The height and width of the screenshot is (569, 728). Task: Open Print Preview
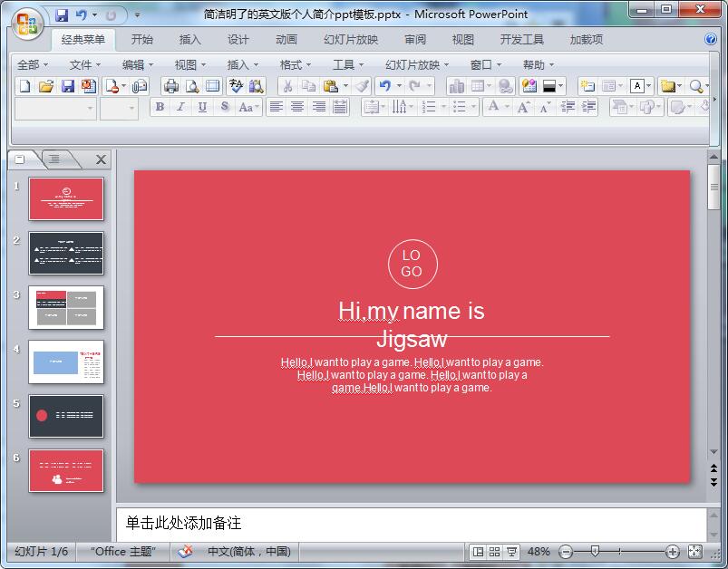[x=192, y=86]
